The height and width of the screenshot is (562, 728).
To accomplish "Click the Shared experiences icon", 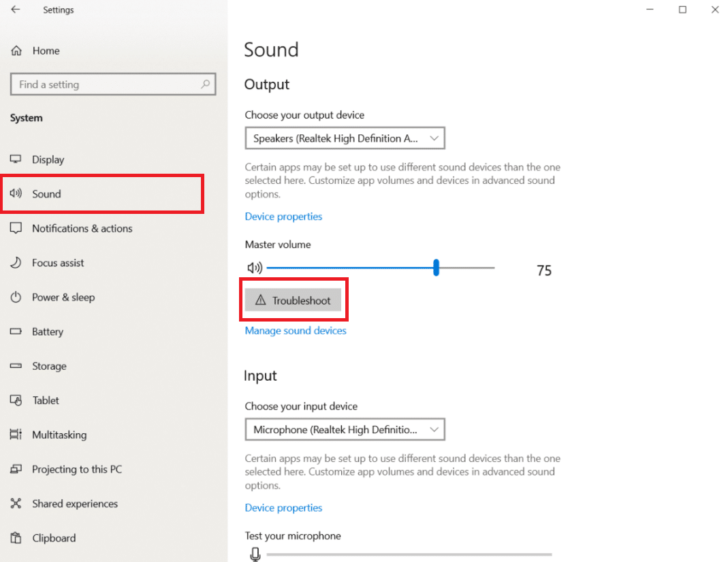I will pos(16,503).
